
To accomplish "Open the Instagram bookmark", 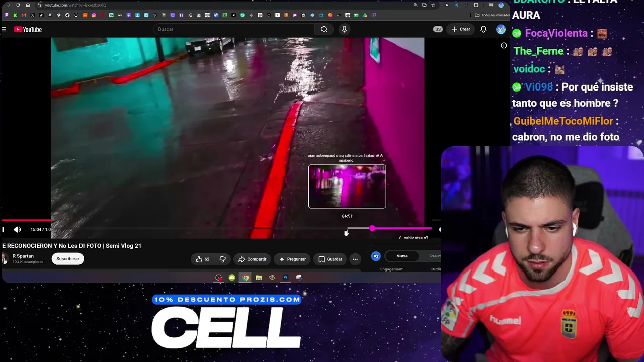I will tap(94, 15).
